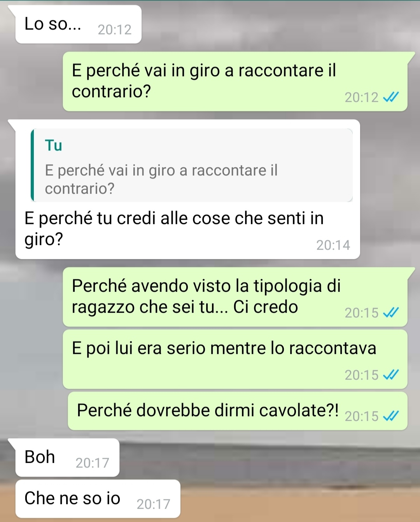Tap 'Perché avendo visto la tipologia' bubble
This screenshot has height=522, width=420.
(x=235, y=297)
